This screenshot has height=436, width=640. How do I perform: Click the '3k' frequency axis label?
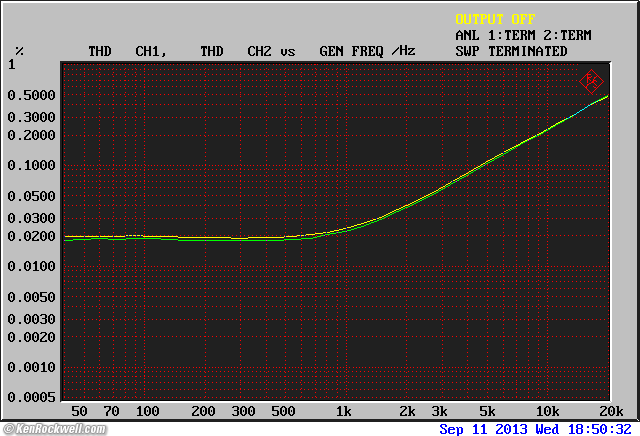point(439,411)
